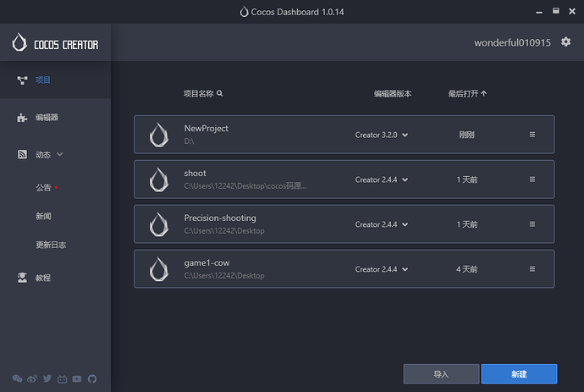This screenshot has width=584, height=392.
Task: Open hamburger menu for game1-cow
Action: coord(532,269)
